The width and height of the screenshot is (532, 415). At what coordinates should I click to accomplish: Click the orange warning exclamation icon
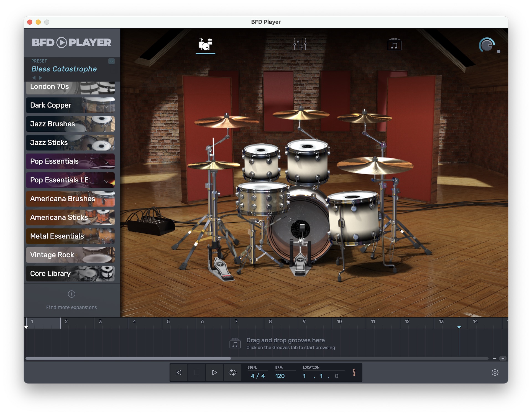click(x=354, y=373)
